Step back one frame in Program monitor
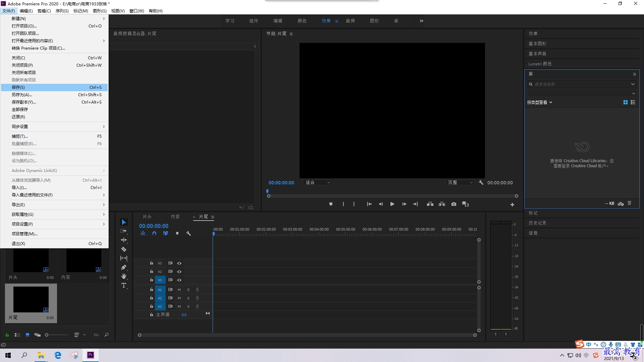Viewport: 644px width, 362px height. (x=381, y=204)
